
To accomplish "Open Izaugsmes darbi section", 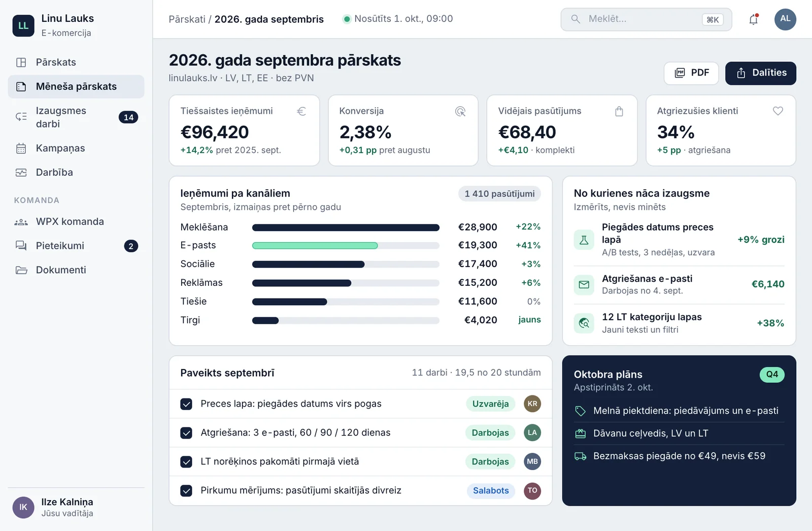I will point(76,117).
